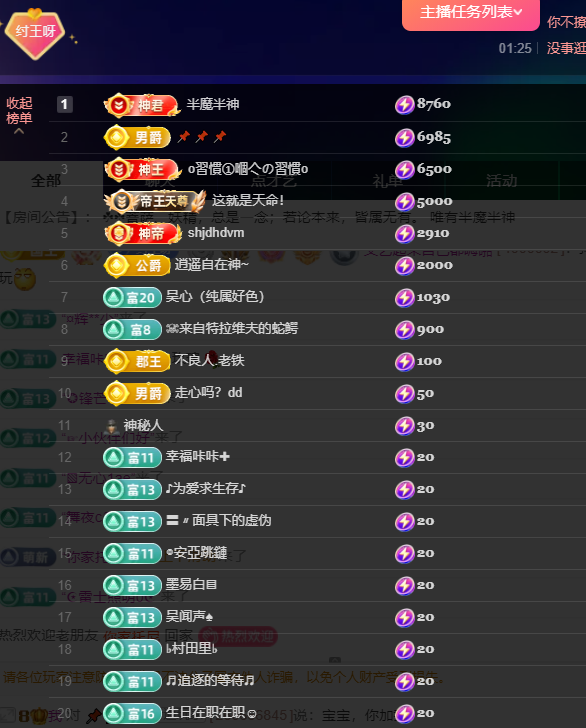
Task: Click the 帝王天尊 badge
Action: pyautogui.click(x=155, y=201)
